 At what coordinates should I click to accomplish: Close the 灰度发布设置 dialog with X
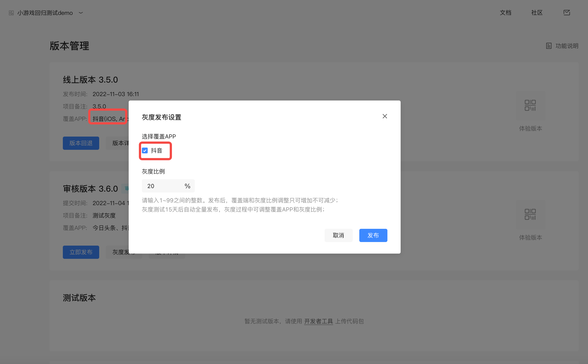point(385,116)
